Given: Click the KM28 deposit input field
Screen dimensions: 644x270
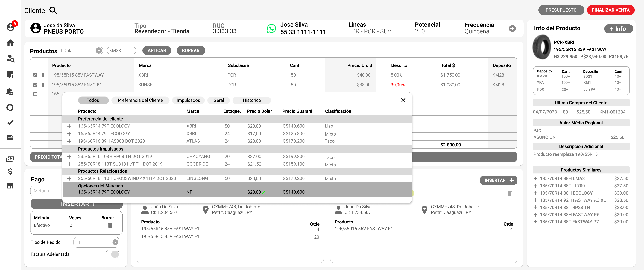Looking at the screenshot, I should (x=121, y=51).
